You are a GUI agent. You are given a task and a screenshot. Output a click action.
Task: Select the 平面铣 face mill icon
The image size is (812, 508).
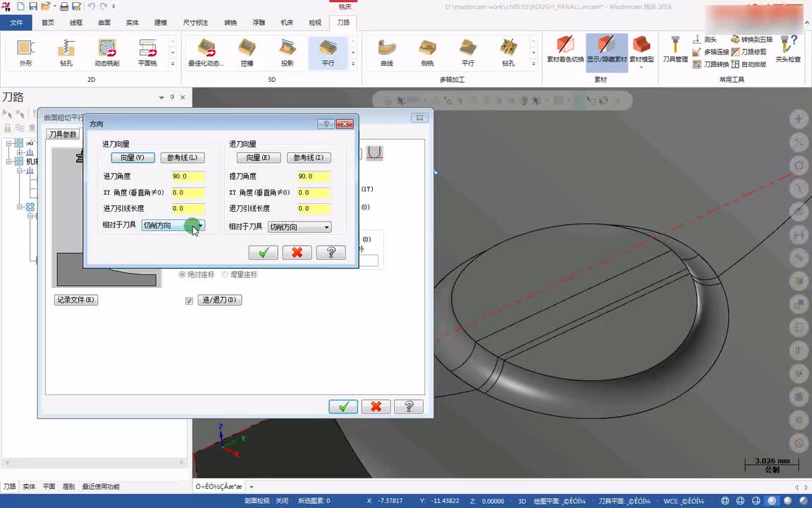click(x=147, y=52)
